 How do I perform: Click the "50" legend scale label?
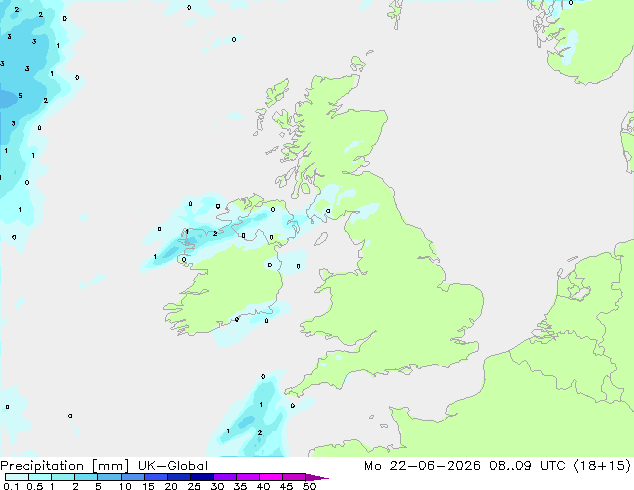(309, 486)
